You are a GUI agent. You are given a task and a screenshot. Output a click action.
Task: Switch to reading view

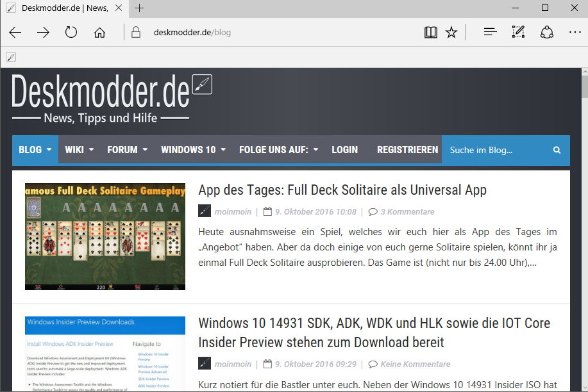coord(430,32)
